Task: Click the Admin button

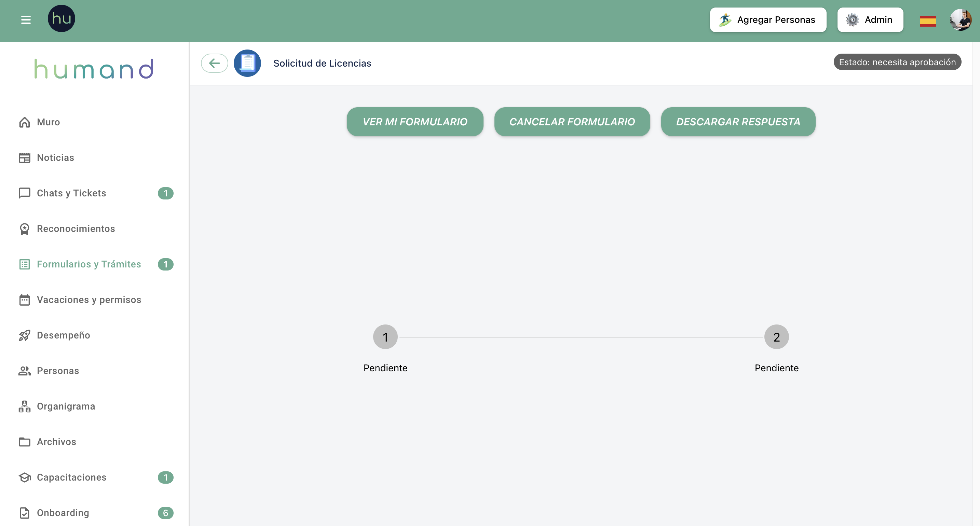Action: (x=870, y=20)
